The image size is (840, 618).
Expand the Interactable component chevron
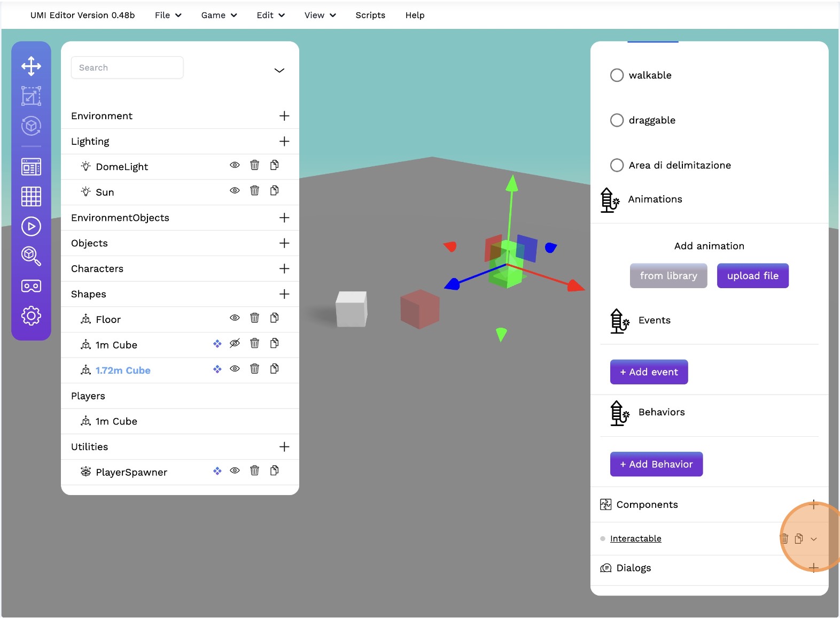point(814,539)
